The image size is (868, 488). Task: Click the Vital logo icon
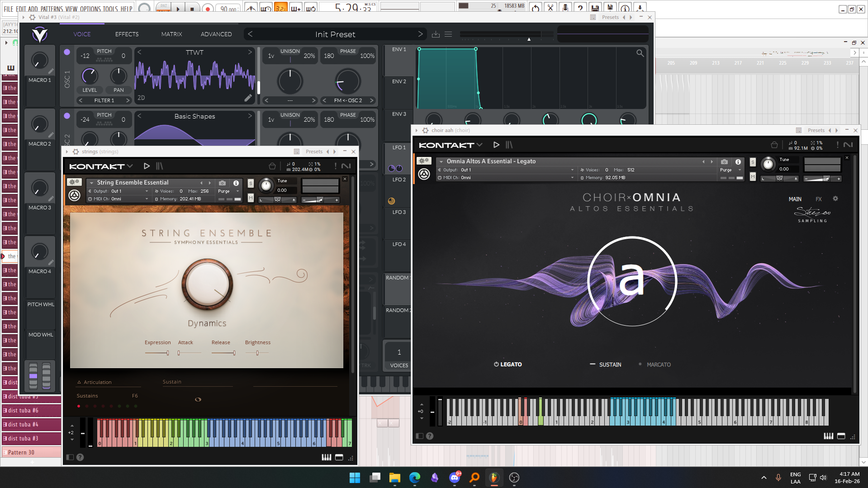[40, 34]
